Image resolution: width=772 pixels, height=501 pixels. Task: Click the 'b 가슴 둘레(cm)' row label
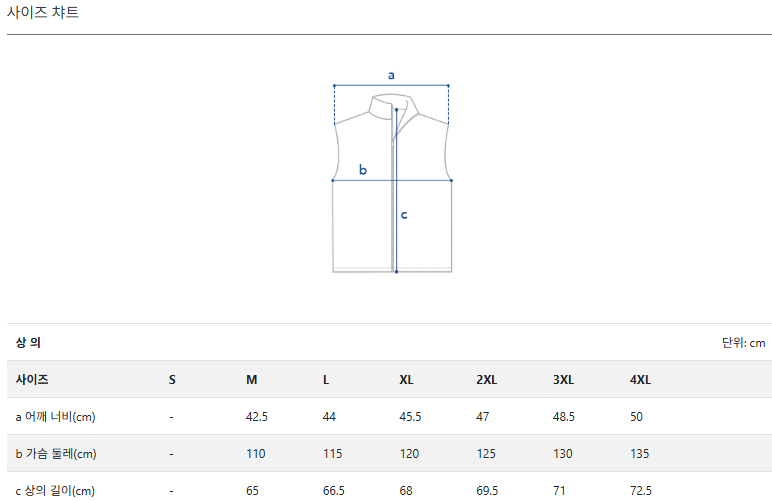coord(56,454)
